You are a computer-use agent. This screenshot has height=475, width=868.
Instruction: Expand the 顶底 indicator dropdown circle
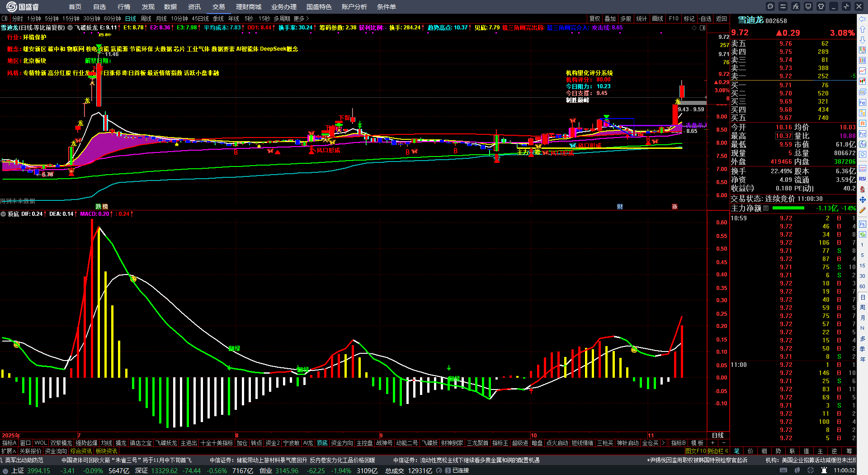[x=3, y=214]
